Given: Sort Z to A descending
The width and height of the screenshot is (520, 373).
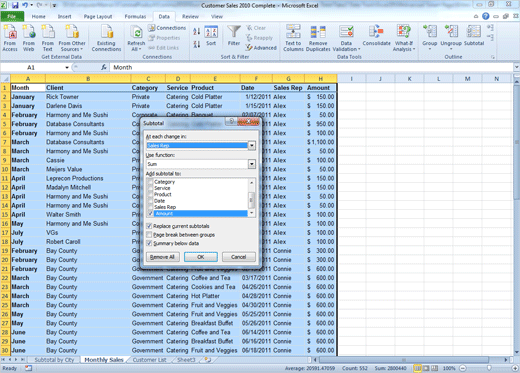Looking at the screenshot, I should (196, 44).
